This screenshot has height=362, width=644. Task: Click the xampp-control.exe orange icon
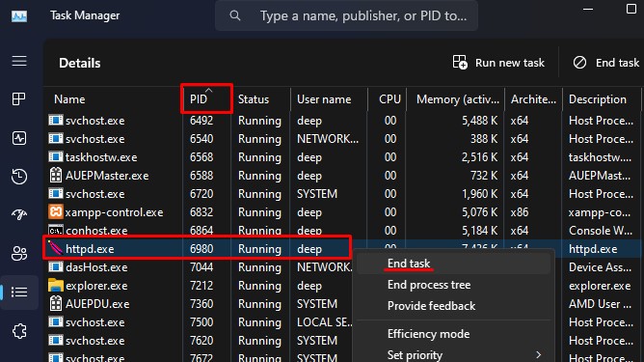click(56, 211)
